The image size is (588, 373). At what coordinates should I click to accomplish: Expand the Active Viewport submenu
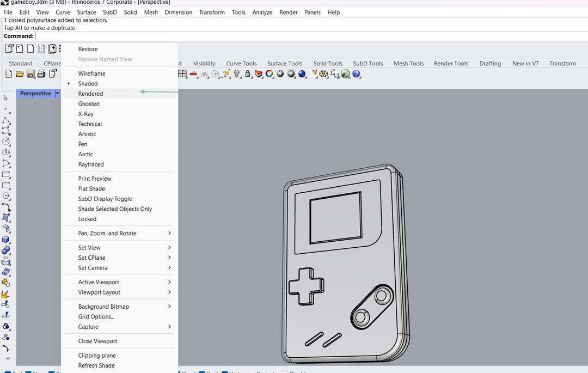(119, 282)
